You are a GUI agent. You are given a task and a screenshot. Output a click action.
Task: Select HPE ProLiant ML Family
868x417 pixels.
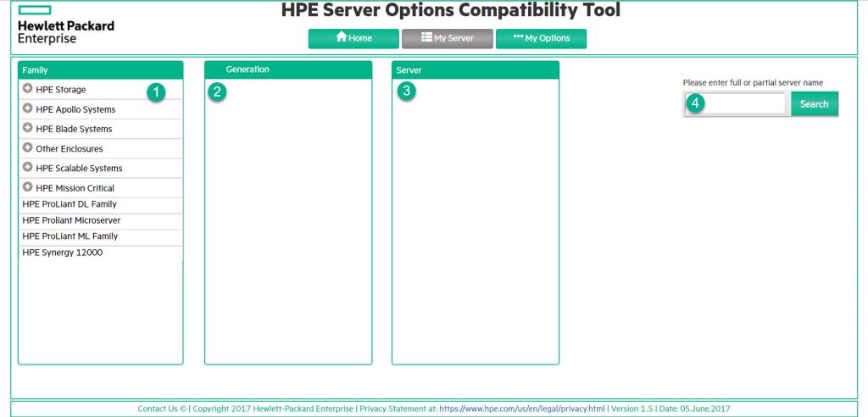101,237
